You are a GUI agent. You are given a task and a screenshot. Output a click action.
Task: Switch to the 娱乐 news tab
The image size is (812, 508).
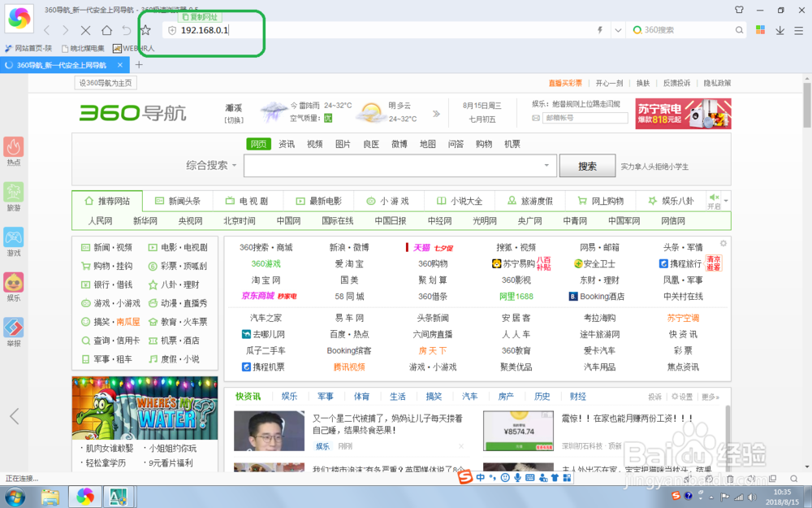click(x=289, y=397)
